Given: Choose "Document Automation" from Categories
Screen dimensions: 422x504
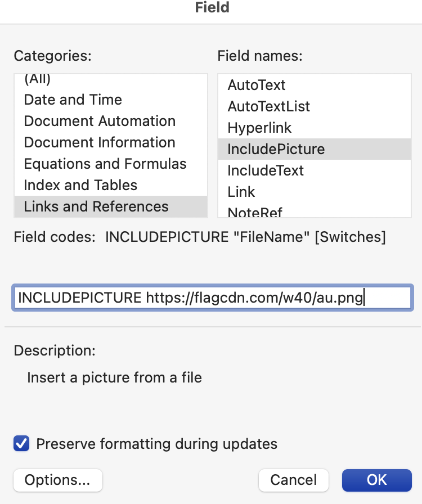Looking at the screenshot, I should 100,121.
